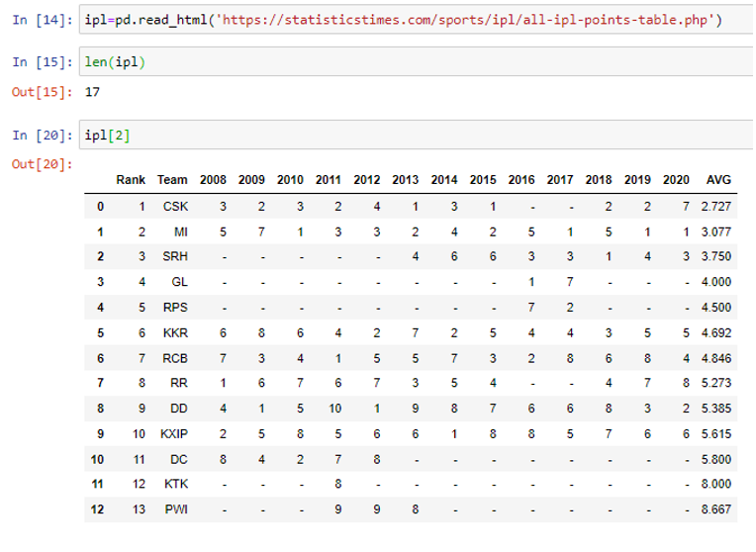The image size is (756, 552).
Task: Click the 2014 column header
Action: (x=444, y=180)
